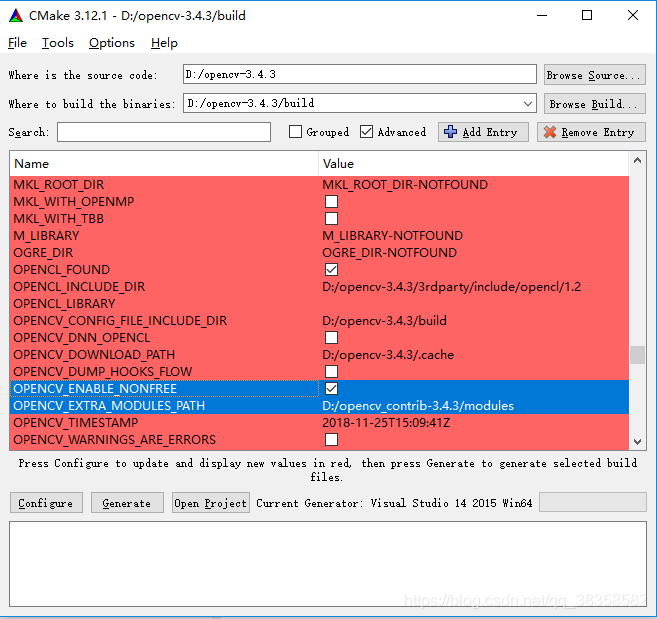Open the File menu
The image size is (657, 619).
coord(17,43)
